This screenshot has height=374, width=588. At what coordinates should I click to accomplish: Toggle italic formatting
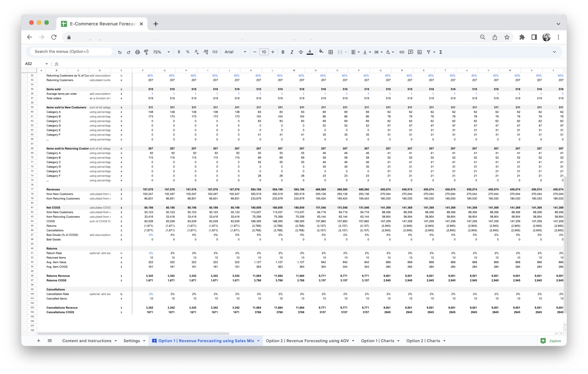pyautogui.click(x=292, y=52)
